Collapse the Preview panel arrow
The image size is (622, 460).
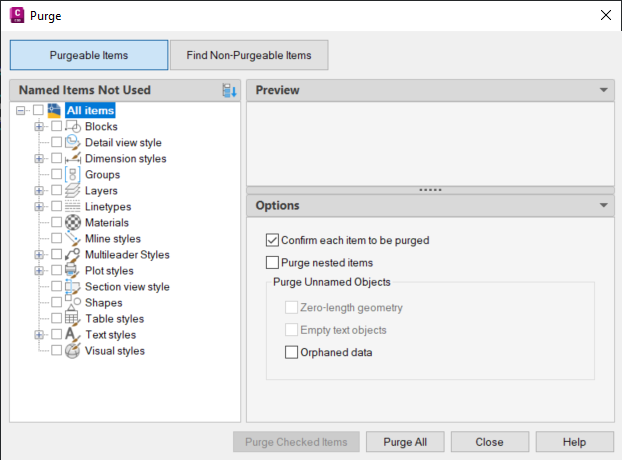click(x=603, y=90)
